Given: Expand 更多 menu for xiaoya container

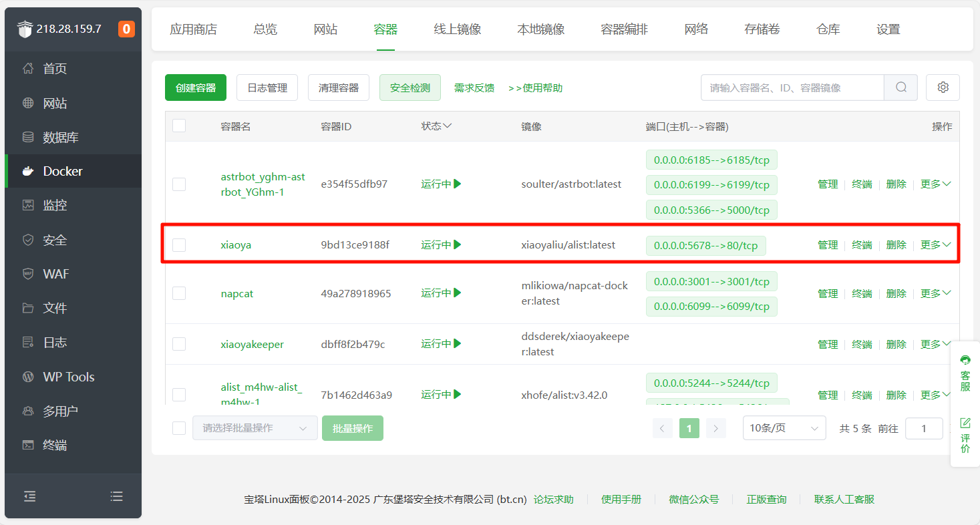Looking at the screenshot, I should pyautogui.click(x=936, y=245).
